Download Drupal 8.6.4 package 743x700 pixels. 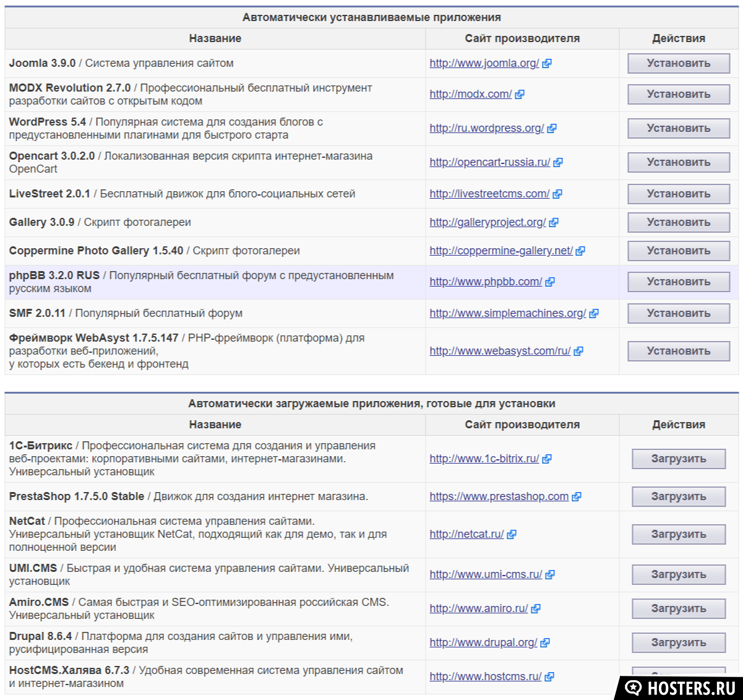coord(679,642)
